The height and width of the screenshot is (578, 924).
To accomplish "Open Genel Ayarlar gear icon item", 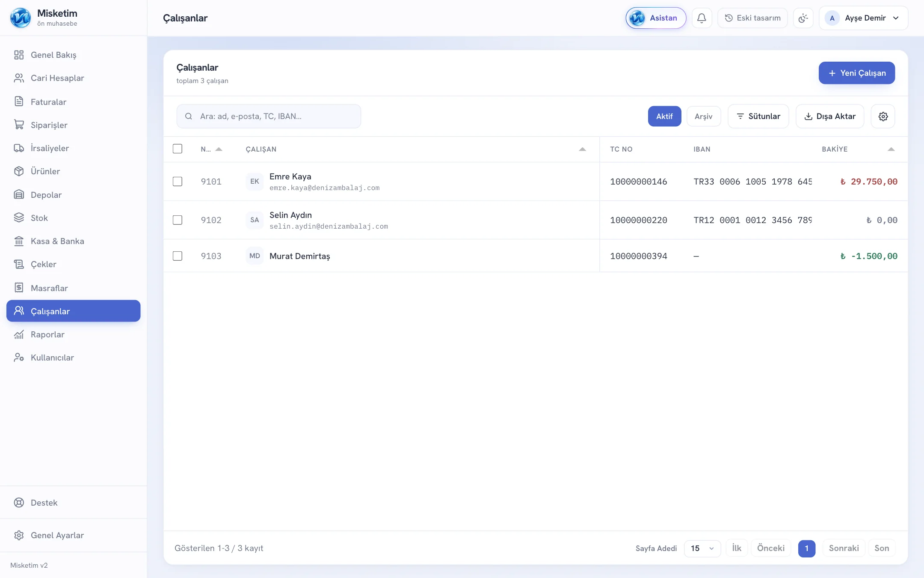I will click(74, 535).
